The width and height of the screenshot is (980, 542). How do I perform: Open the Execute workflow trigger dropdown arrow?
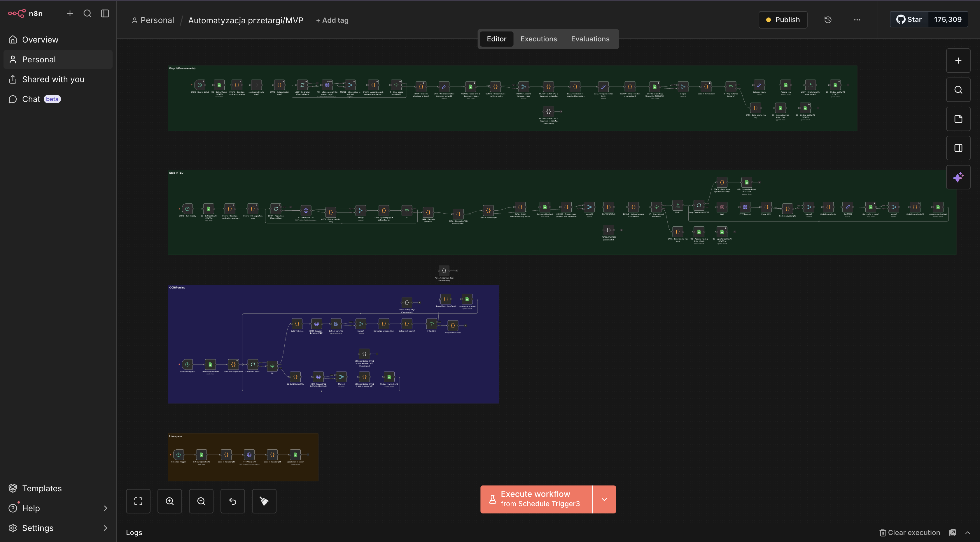604,499
